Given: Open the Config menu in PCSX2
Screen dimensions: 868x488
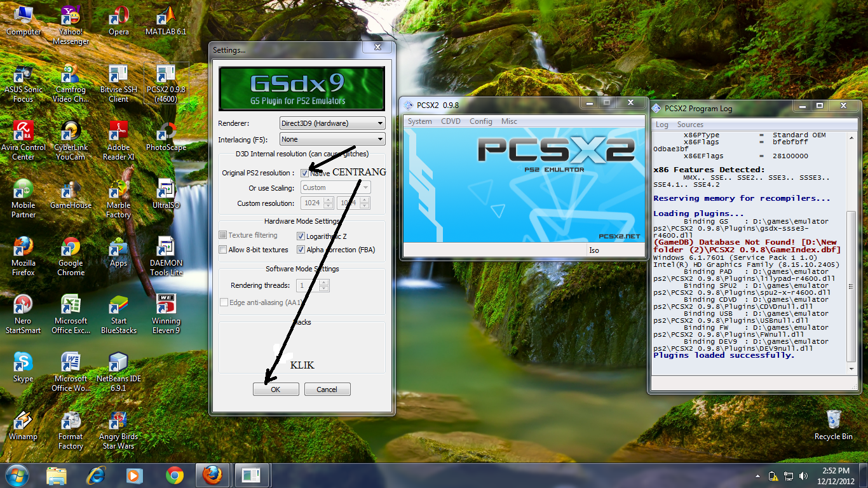Looking at the screenshot, I should [481, 121].
